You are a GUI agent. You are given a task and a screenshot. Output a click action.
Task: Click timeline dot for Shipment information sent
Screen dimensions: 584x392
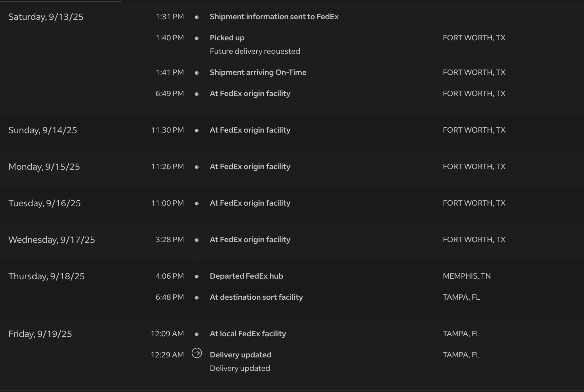tap(197, 17)
